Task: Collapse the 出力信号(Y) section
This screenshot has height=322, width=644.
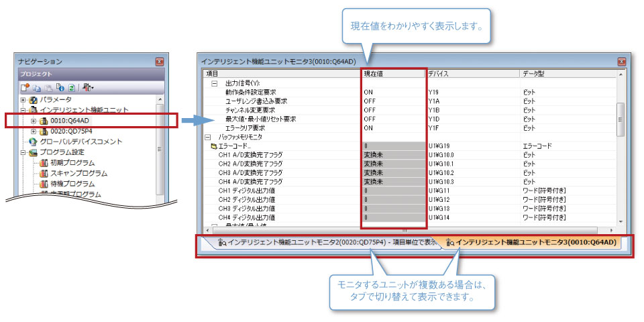Action: coord(215,83)
